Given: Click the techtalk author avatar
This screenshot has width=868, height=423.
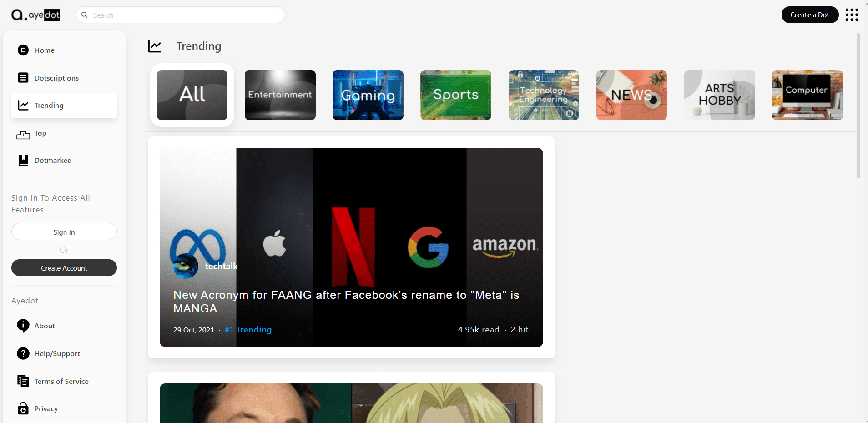Looking at the screenshot, I should pyautogui.click(x=186, y=266).
